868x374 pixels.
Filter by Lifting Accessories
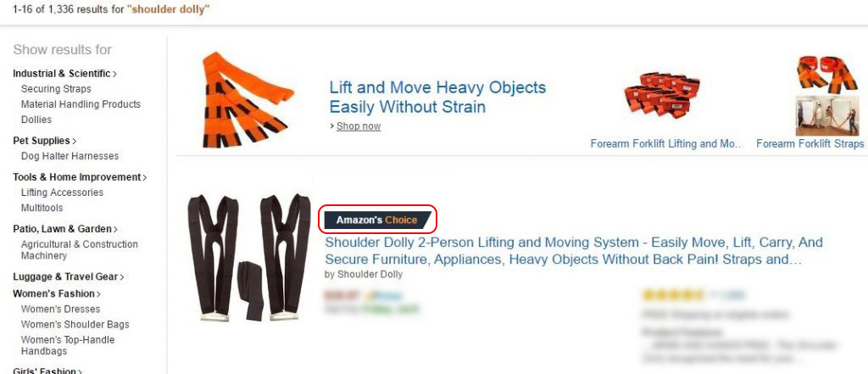coord(62,193)
